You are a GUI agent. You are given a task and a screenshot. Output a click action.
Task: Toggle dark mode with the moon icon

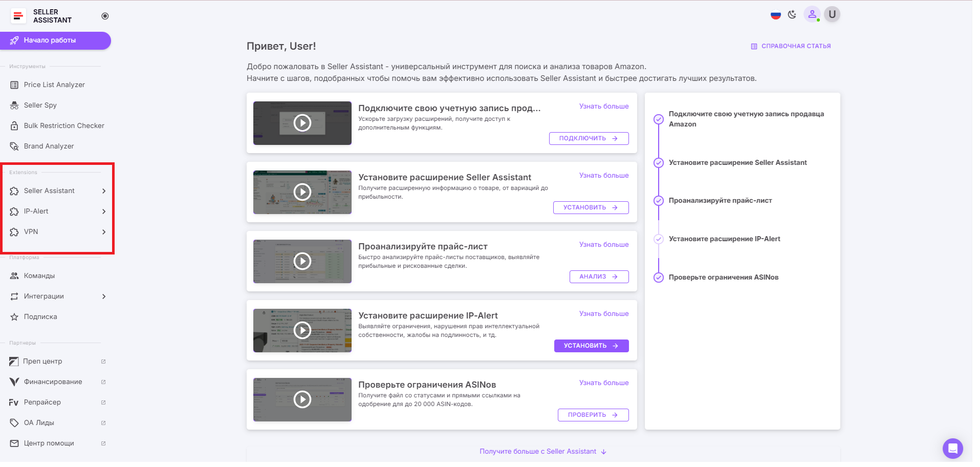pyautogui.click(x=792, y=15)
